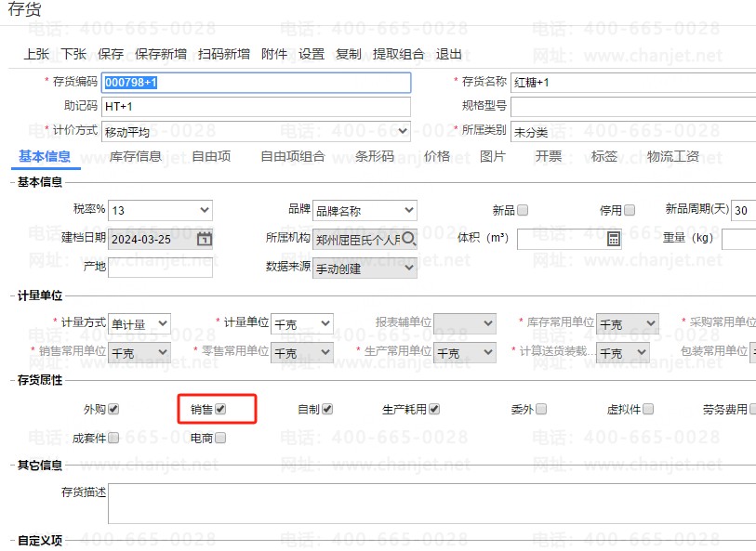Enable 电商 checkbox
This screenshot has height=551, width=756.
click(220, 438)
